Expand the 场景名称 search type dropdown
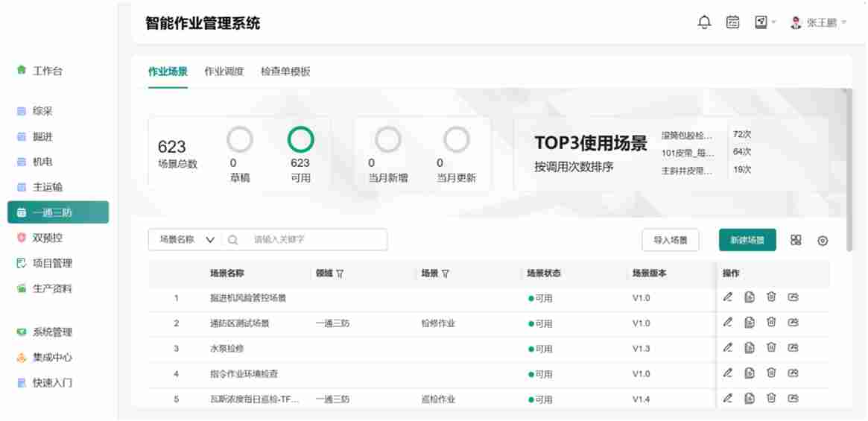The height and width of the screenshot is (421, 868). [185, 240]
